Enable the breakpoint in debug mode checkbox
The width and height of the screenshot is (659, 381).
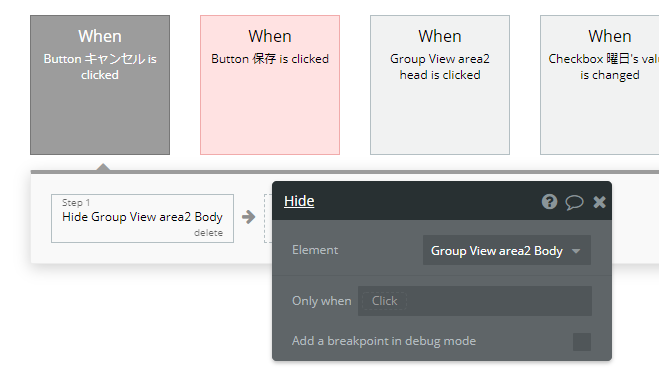click(582, 342)
